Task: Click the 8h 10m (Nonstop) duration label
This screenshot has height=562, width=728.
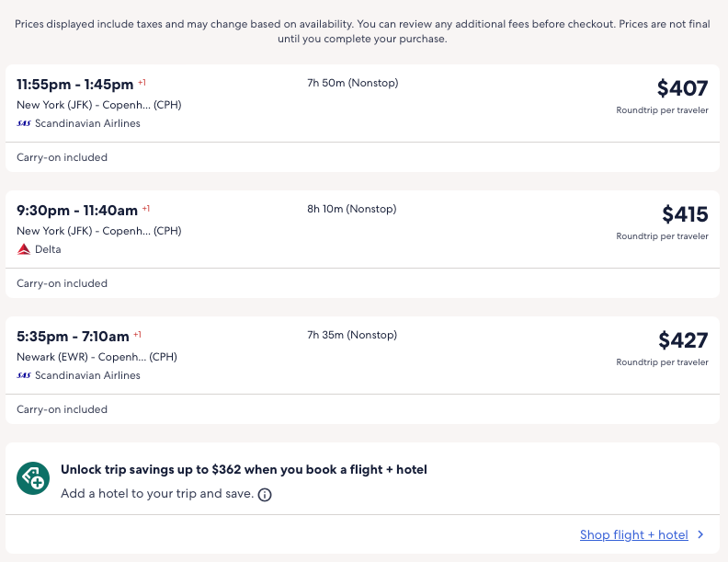Action: [x=352, y=209]
